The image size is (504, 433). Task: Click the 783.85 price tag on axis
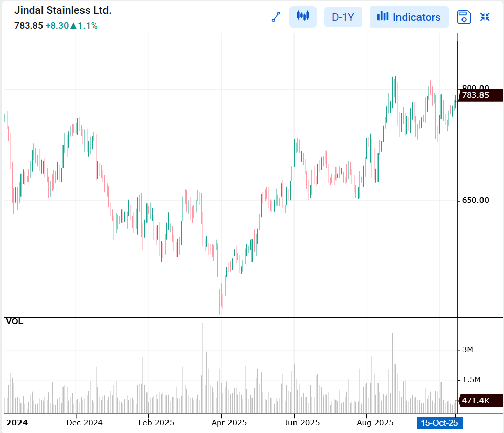pyautogui.click(x=480, y=95)
